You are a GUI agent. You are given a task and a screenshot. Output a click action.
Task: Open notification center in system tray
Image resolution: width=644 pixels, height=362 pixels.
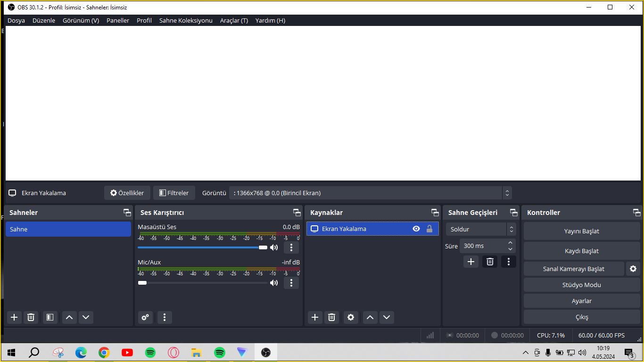(x=629, y=353)
